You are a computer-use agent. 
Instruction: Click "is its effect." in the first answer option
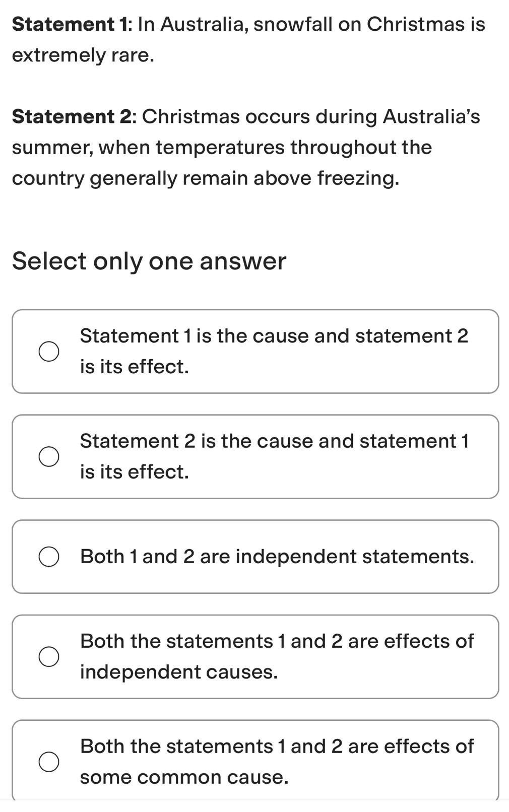[x=135, y=367]
